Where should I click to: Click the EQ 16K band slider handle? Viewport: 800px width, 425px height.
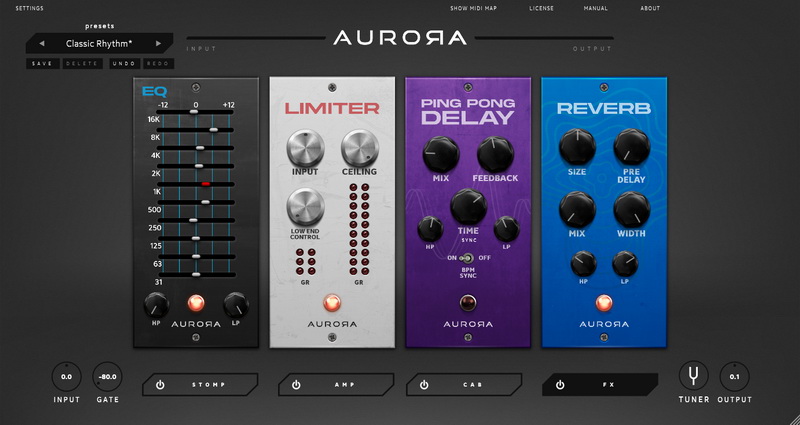pos(193,112)
